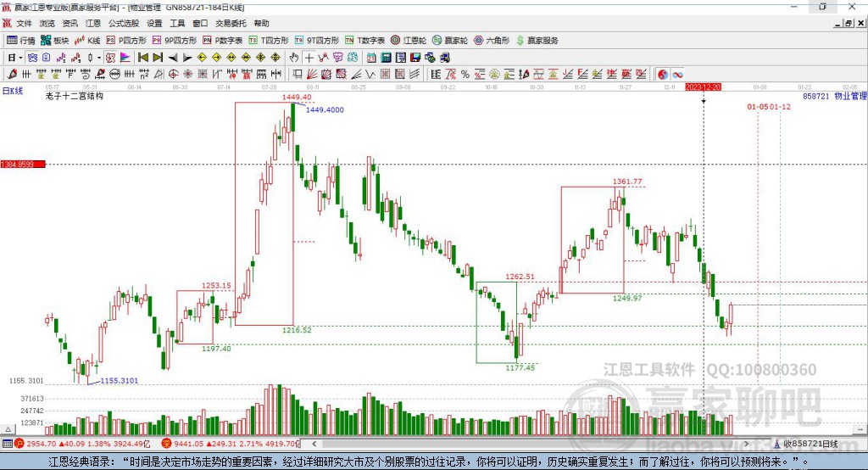Click the Shanghai index 2954.70 status entry
The width and height of the screenshot is (868, 470).
tap(82, 444)
